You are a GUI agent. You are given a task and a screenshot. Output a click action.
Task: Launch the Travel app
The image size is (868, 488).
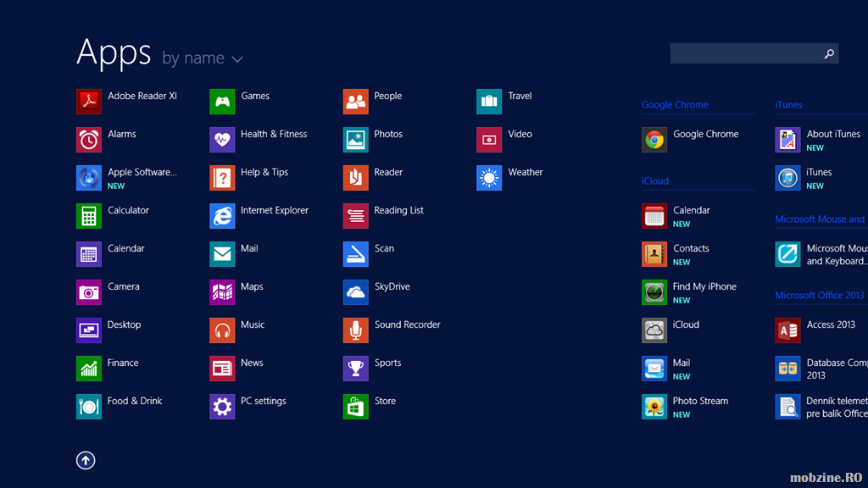coord(504,102)
